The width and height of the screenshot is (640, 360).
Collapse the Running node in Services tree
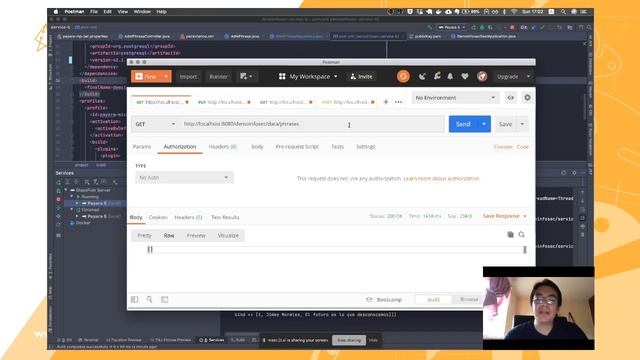[x=72, y=197]
